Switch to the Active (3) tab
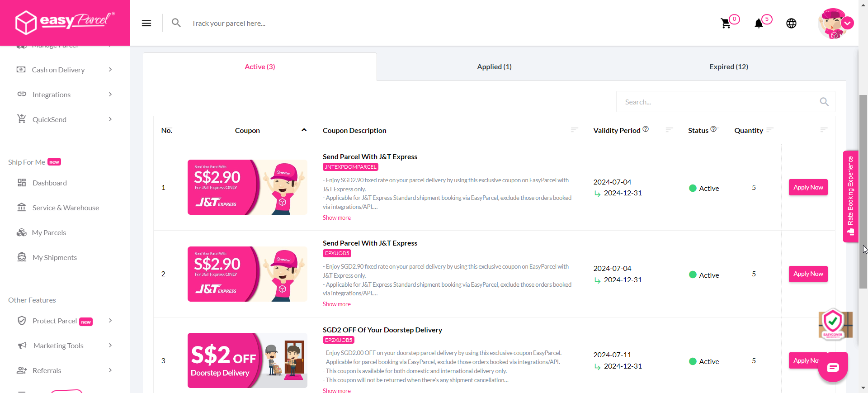 (260, 67)
